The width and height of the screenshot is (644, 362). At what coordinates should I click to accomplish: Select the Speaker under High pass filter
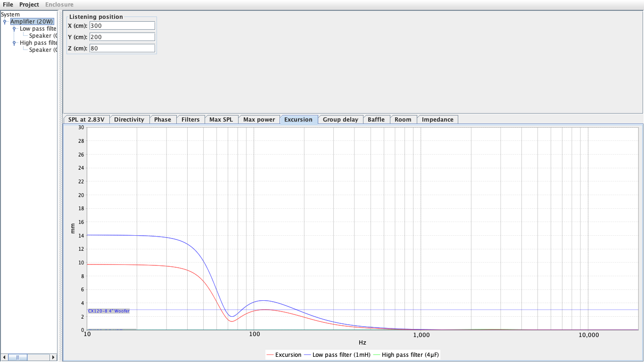43,50
